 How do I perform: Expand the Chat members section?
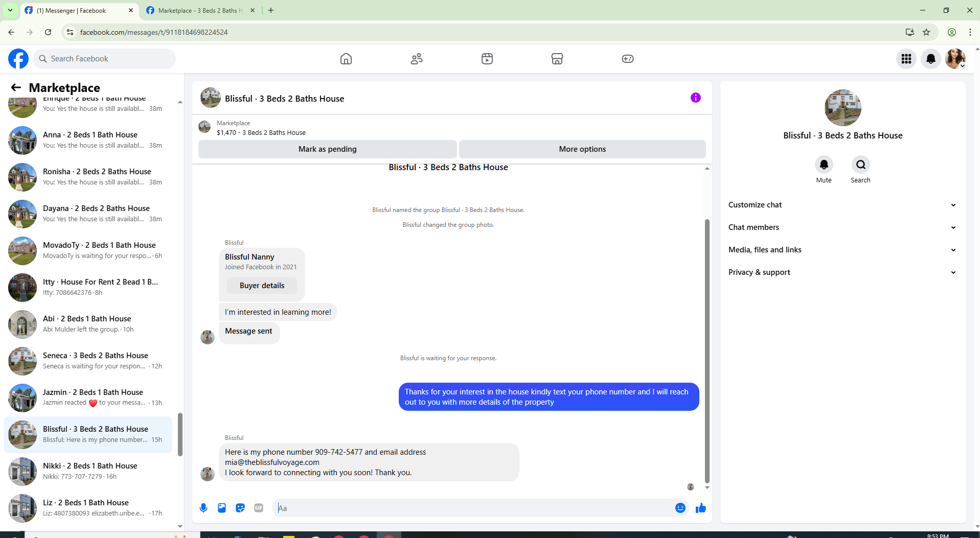842,227
